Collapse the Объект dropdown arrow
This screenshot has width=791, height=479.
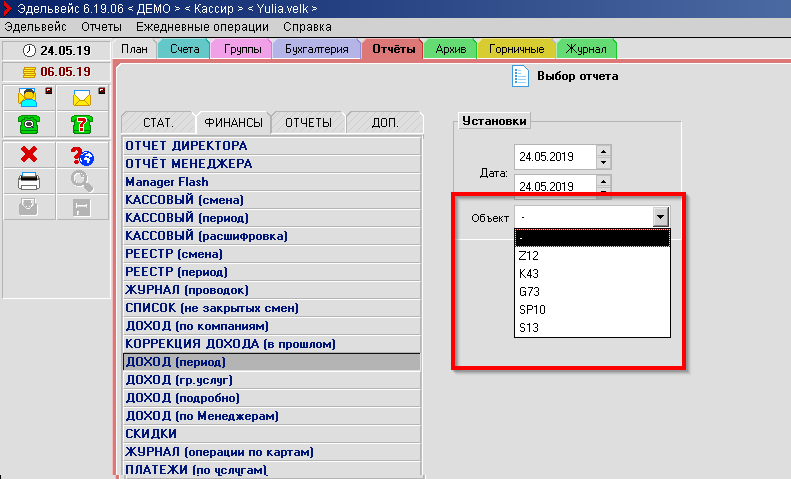click(659, 217)
